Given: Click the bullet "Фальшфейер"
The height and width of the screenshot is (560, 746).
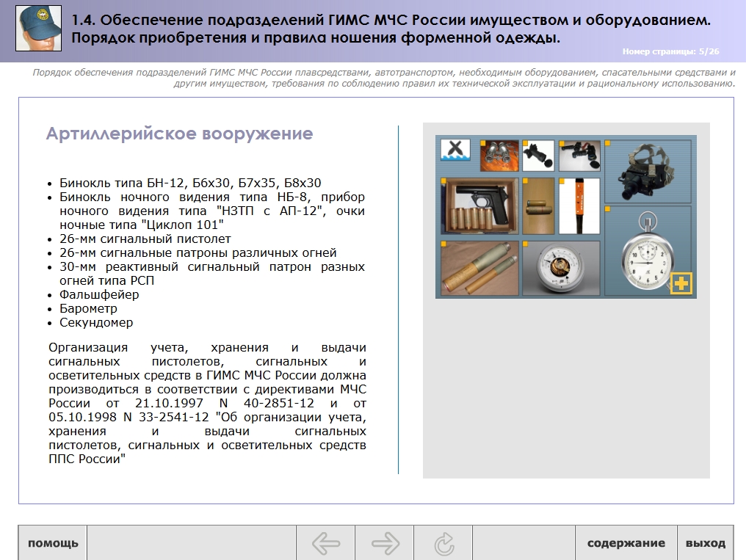Looking at the screenshot, I should click(x=99, y=295).
